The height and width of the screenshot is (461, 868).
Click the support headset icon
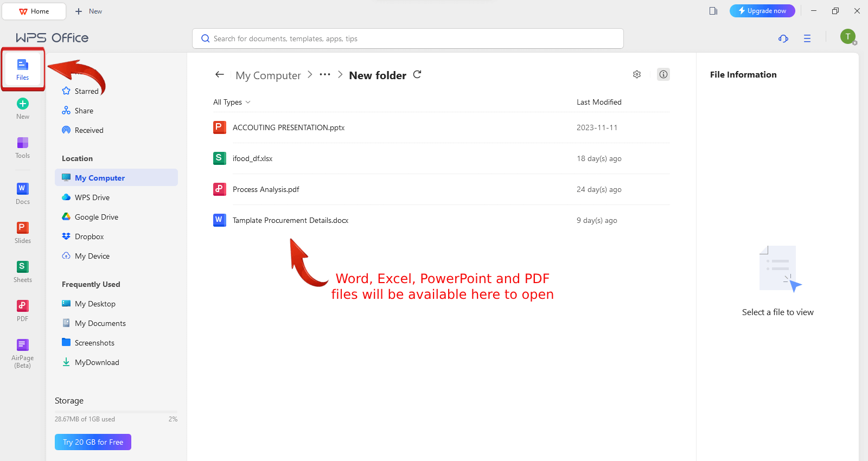pos(783,38)
